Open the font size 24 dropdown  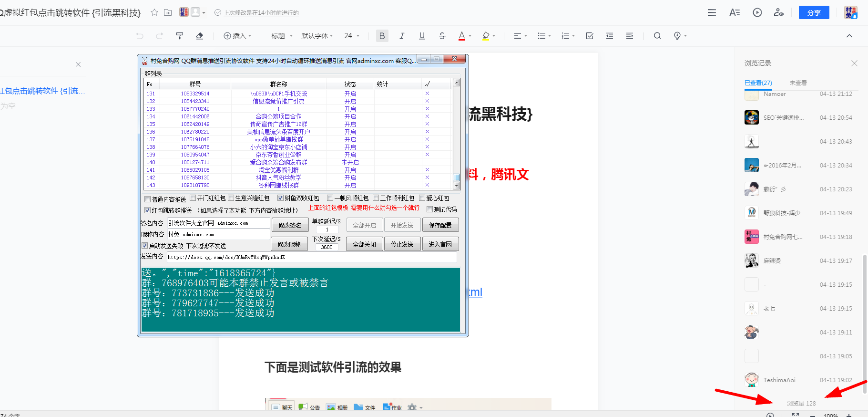click(352, 36)
